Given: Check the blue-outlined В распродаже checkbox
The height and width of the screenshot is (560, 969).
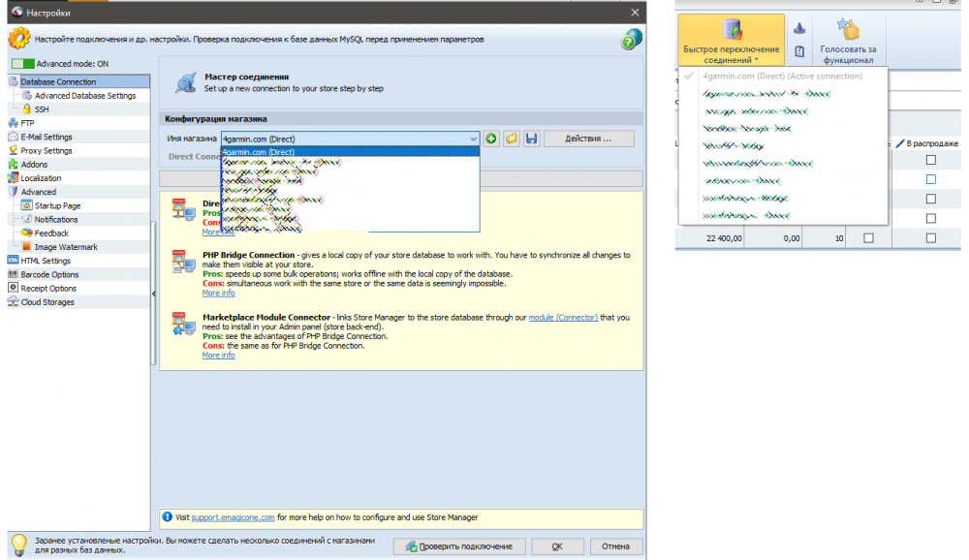Looking at the screenshot, I should 930,179.
